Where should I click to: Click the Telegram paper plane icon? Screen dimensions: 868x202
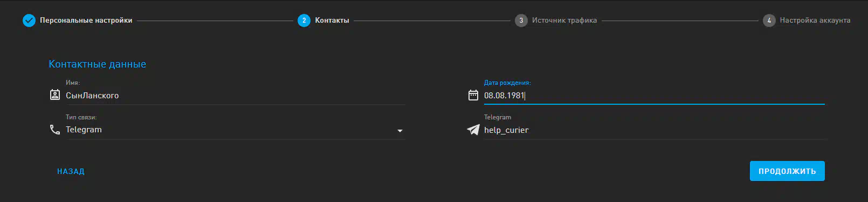point(473,130)
